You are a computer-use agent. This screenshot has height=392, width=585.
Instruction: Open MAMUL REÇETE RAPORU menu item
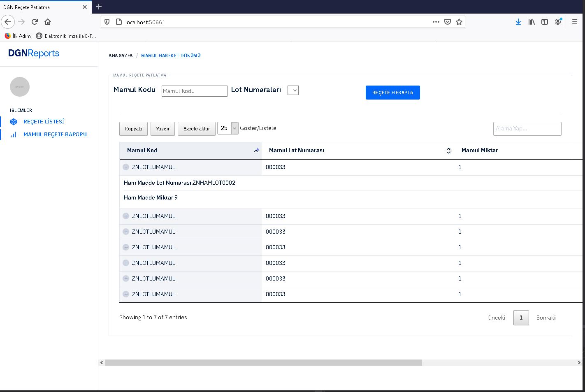pos(55,135)
